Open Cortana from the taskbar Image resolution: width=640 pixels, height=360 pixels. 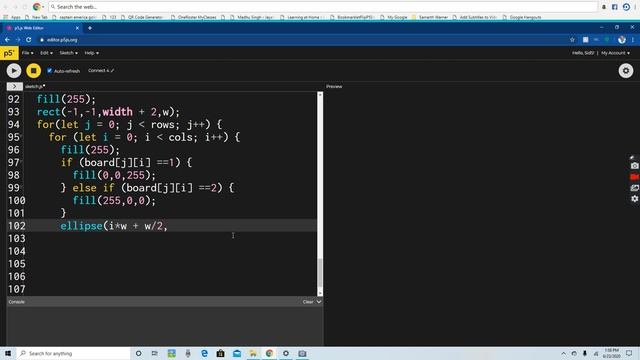[x=138, y=353]
